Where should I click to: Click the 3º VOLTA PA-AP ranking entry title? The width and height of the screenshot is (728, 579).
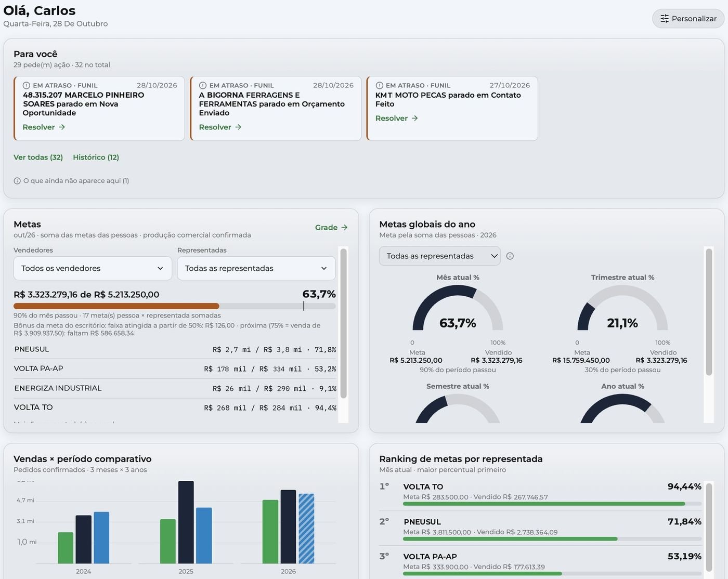(430, 557)
